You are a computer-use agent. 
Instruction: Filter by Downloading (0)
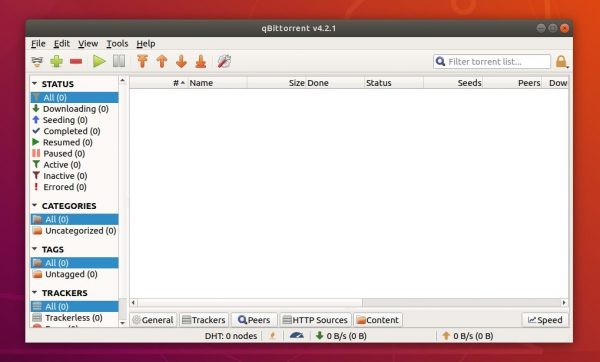[x=75, y=109]
